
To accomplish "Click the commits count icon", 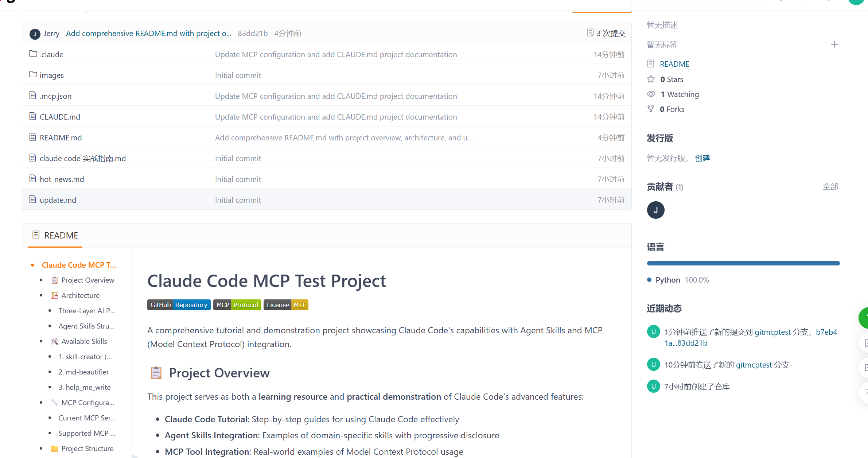I will pyautogui.click(x=590, y=33).
